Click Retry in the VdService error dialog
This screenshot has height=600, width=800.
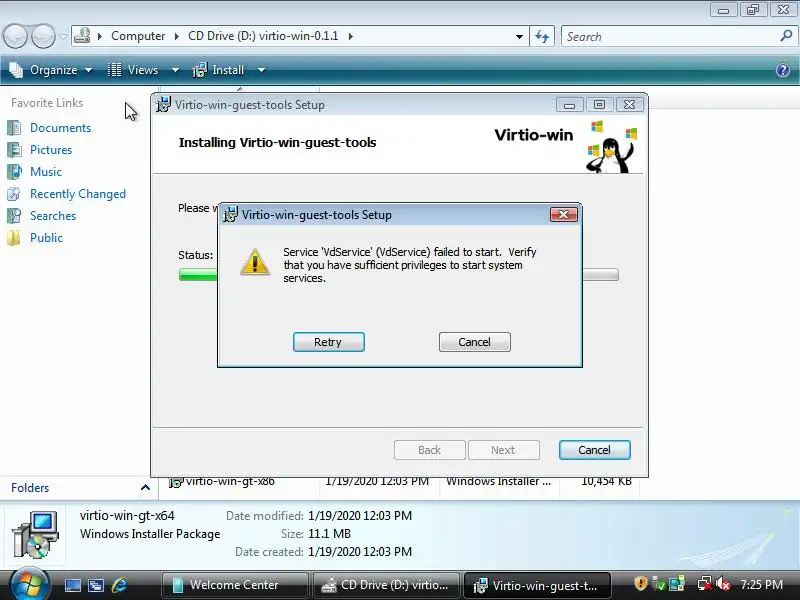click(x=329, y=342)
